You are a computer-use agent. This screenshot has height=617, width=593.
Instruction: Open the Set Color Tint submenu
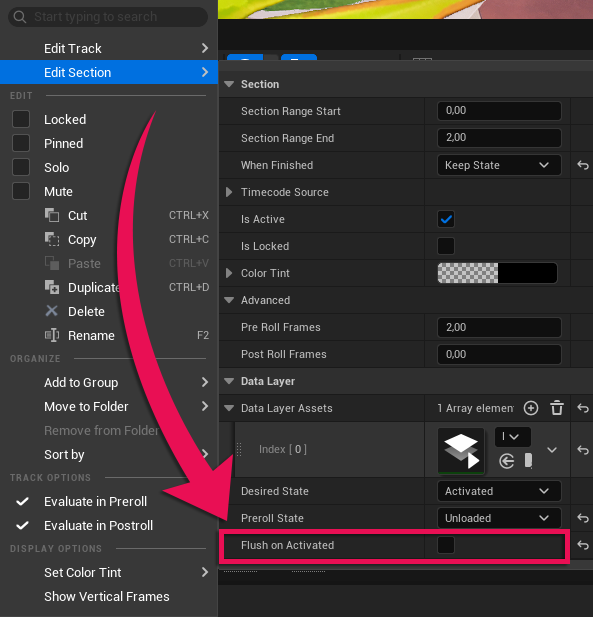(x=109, y=573)
